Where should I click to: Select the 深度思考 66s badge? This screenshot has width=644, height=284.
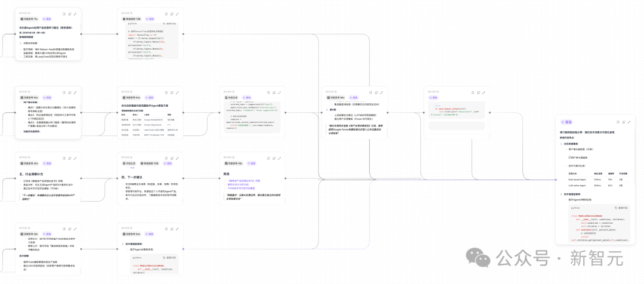tap(336, 97)
